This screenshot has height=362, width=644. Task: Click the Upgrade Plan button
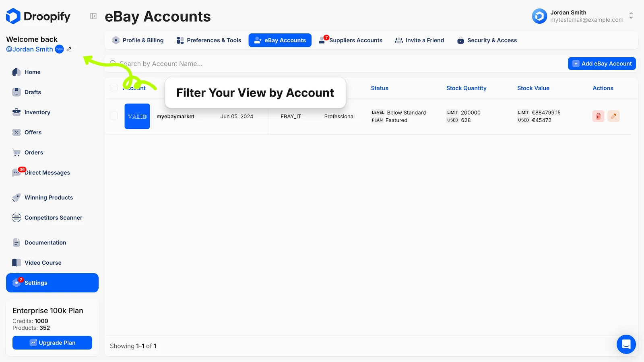pyautogui.click(x=52, y=343)
